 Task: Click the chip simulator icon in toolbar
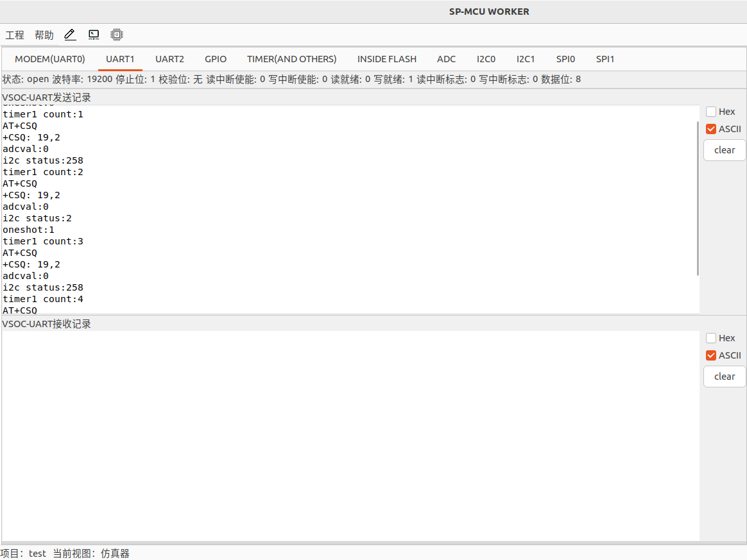click(116, 35)
